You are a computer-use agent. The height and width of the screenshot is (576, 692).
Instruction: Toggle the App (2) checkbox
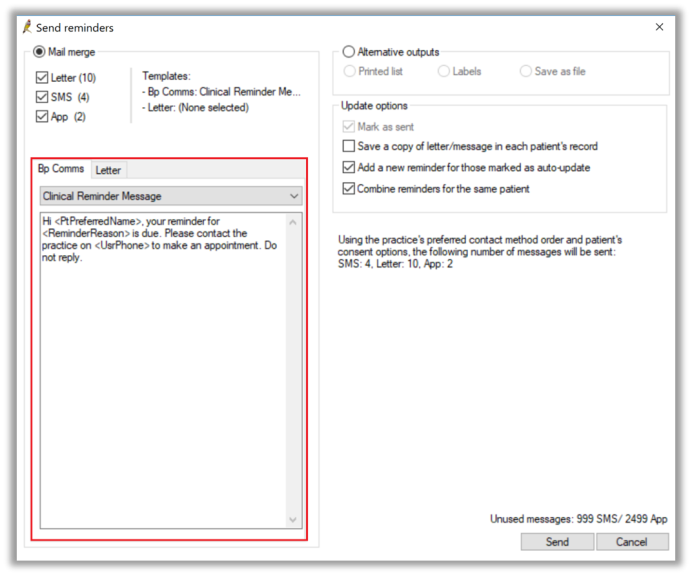[41, 116]
